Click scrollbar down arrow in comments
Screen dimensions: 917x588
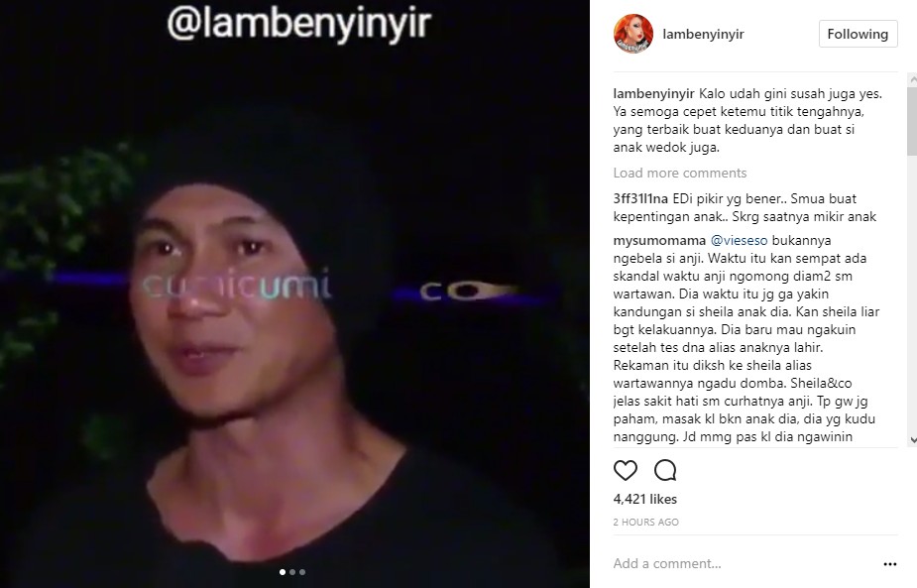(x=912, y=440)
